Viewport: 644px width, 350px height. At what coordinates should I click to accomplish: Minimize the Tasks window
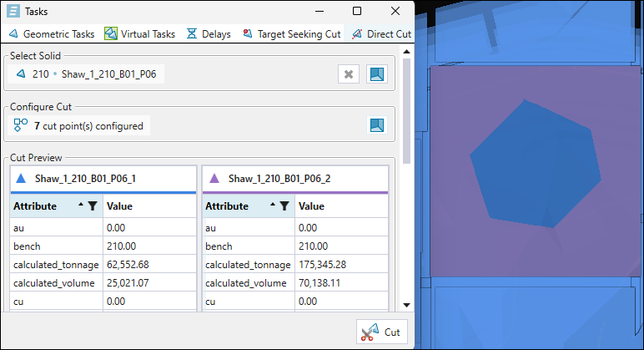(319, 11)
